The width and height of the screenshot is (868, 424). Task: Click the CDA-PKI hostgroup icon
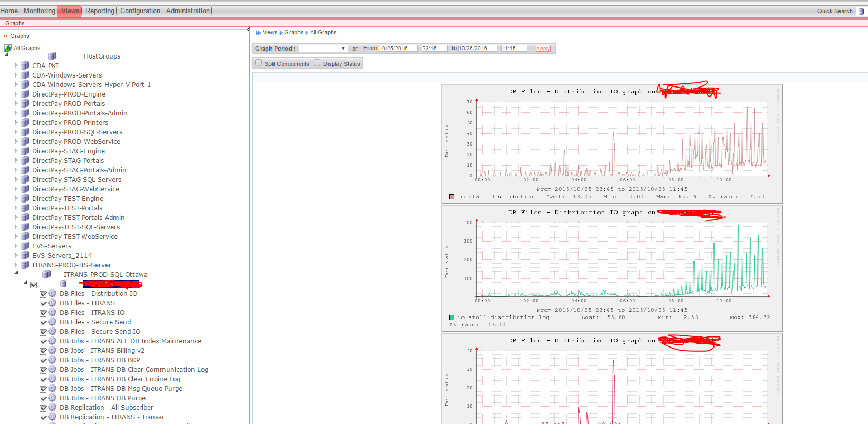(x=25, y=65)
